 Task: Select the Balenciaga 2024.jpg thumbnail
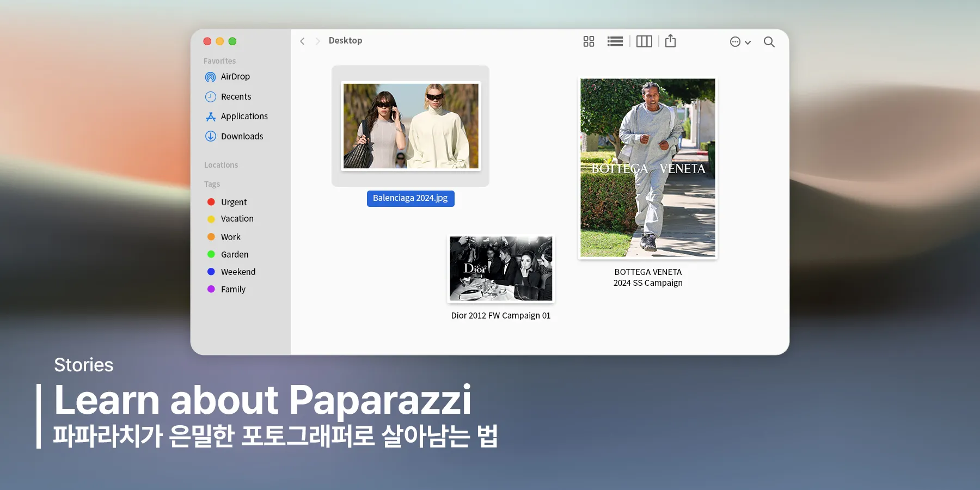411,126
